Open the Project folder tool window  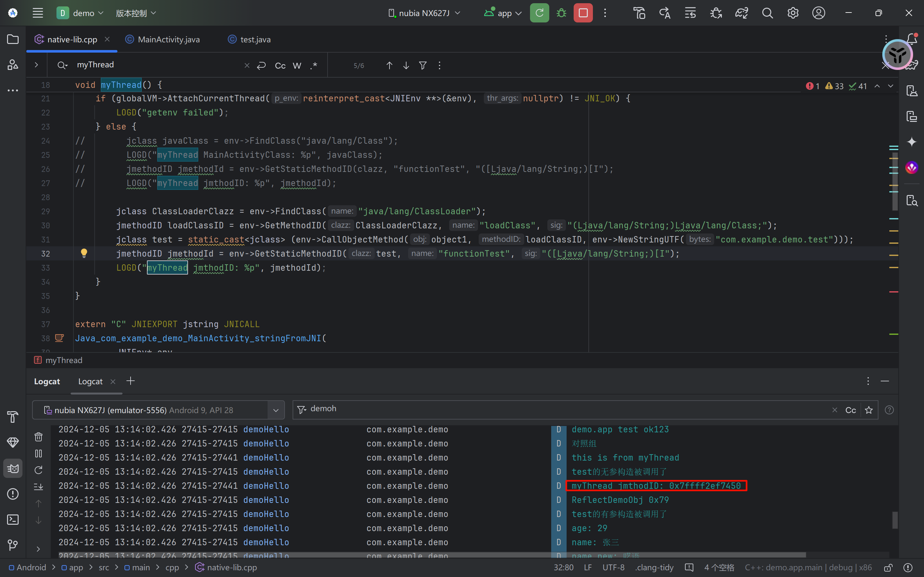point(13,39)
